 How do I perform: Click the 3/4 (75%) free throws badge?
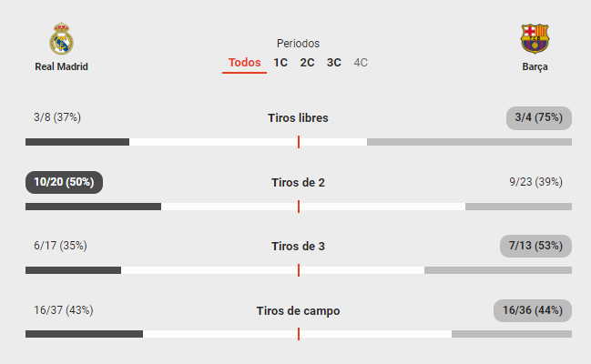click(539, 118)
